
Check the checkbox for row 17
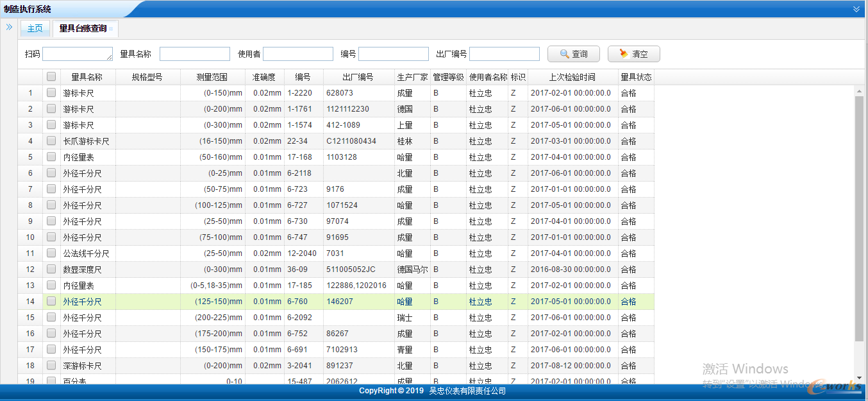coord(51,349)
